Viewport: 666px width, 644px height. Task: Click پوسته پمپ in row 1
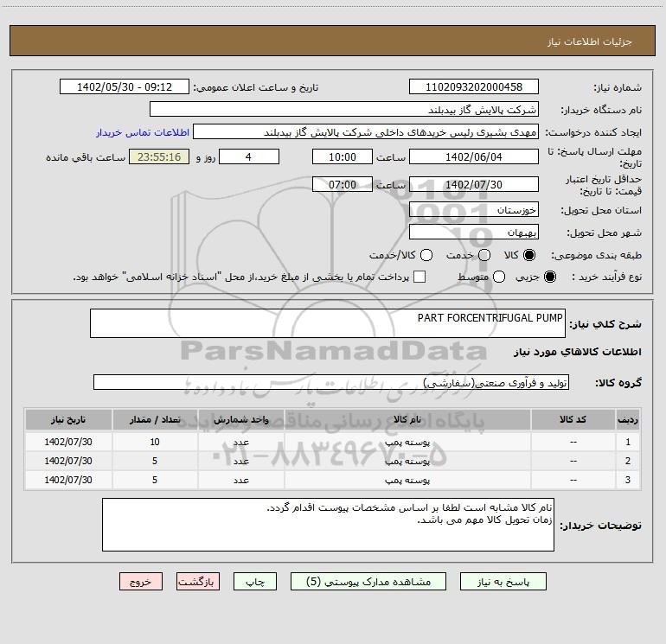(x=407, y=442)
